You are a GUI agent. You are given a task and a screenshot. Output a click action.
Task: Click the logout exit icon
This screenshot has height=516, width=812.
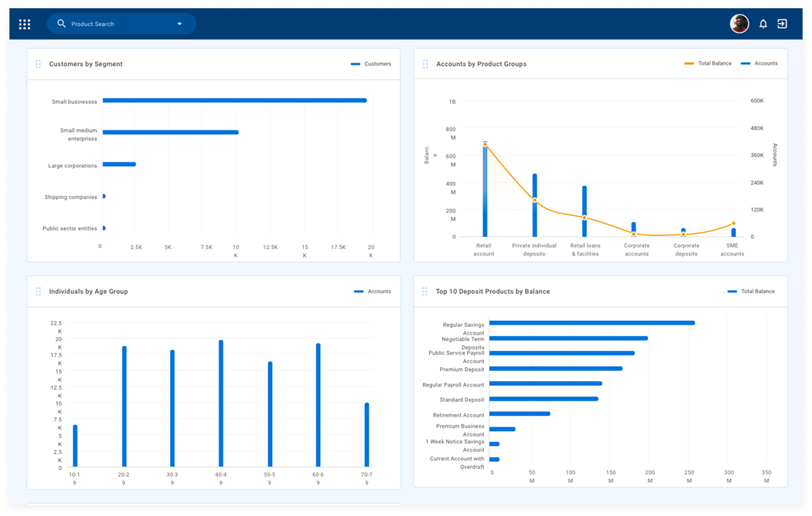(782, 24)
